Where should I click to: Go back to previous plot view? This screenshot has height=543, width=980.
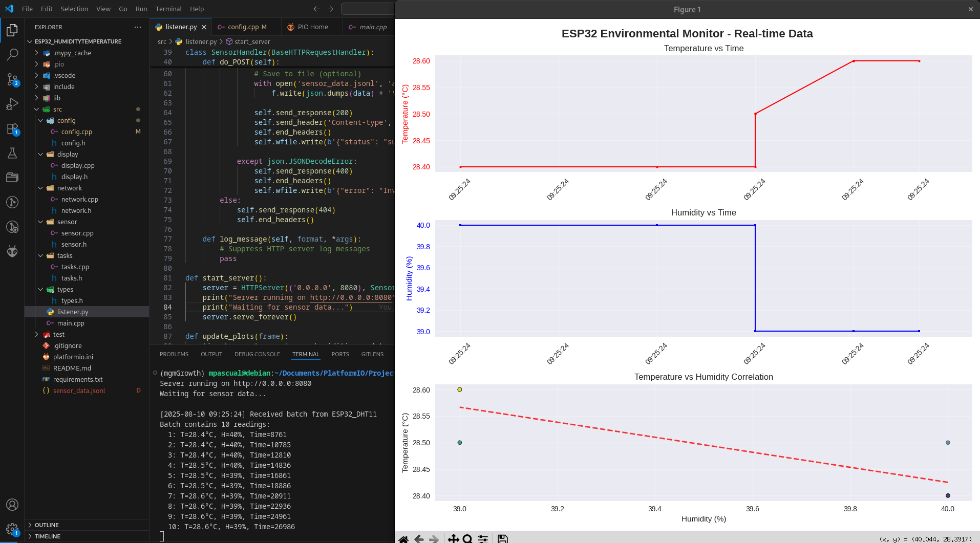[419, 538]
